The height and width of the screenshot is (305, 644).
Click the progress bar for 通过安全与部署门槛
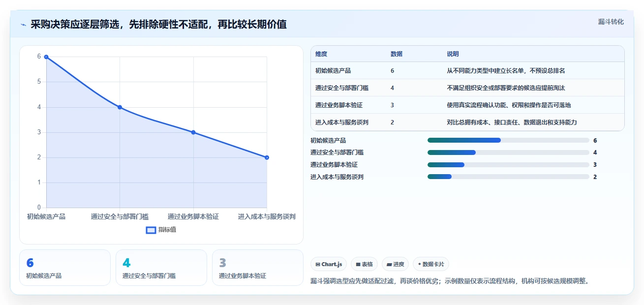coord(509,152)
